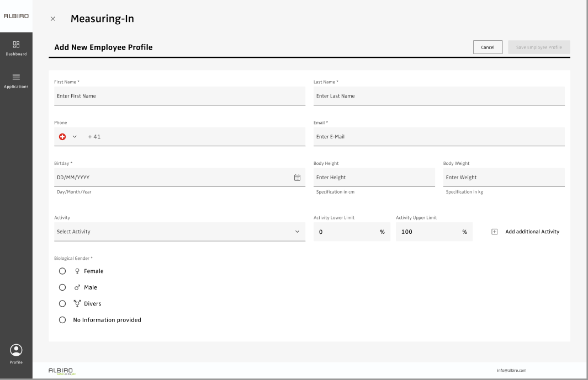Click the plus icon for additional activity
Image resolution: width=588 pixels, height=380 pixels.
[494, 232]
